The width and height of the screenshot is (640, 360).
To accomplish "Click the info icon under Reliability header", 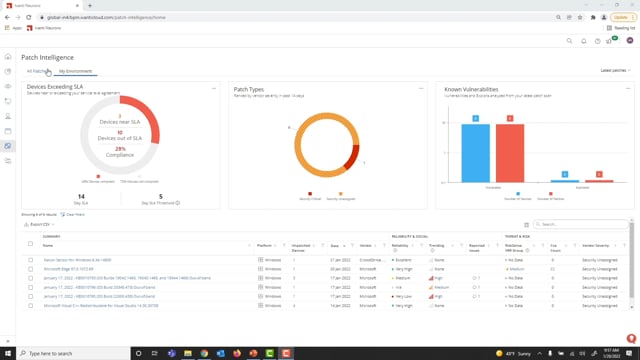I will point(395,250).
